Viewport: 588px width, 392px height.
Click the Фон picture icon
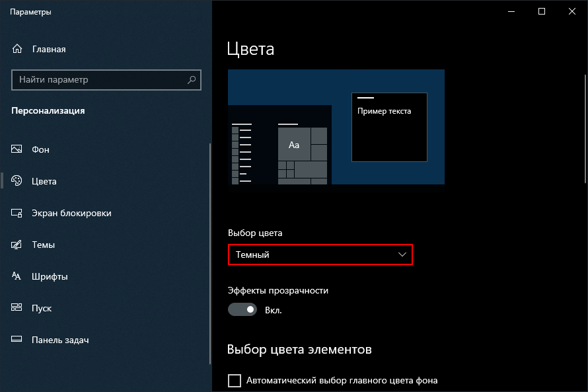tap(17, 149)
